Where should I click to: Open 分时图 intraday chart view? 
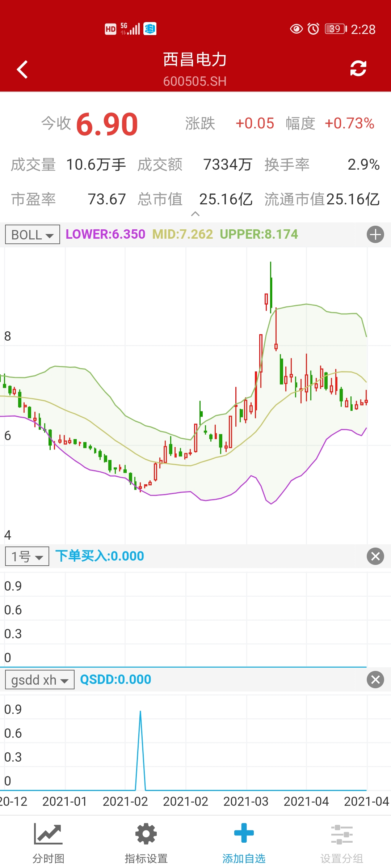click(x=48, y=843)
